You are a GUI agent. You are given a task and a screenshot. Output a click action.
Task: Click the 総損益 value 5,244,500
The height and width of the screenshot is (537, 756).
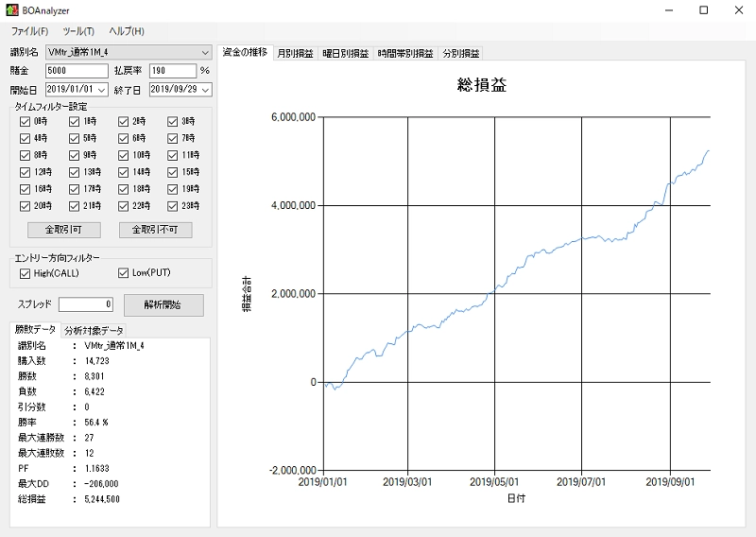(x=102, y=499)
